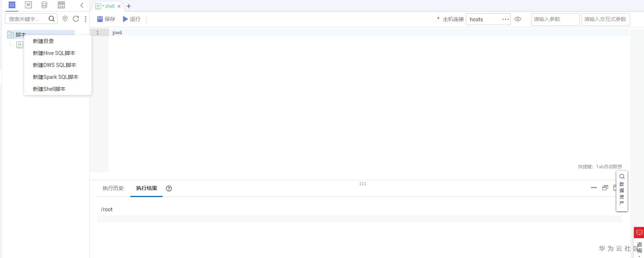Save the script with 保存
This screenshot has height=258, width=644.
click(106, 19)
